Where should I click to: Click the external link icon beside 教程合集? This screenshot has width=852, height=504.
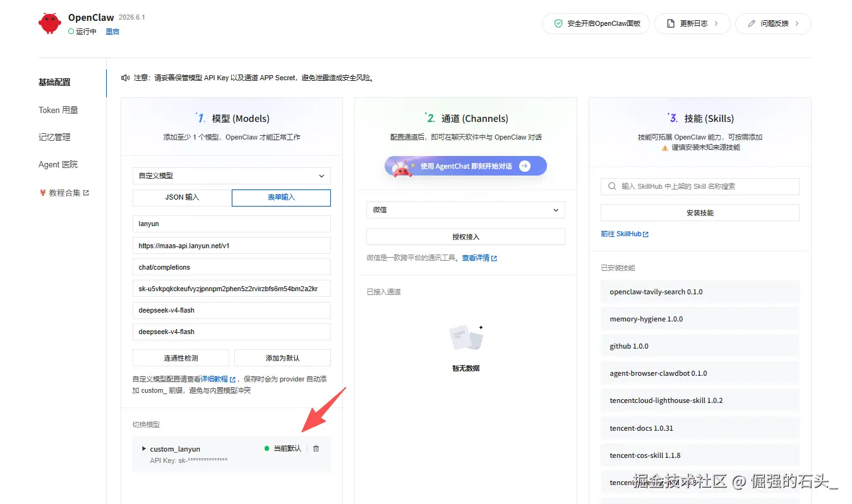click(87, 193)
